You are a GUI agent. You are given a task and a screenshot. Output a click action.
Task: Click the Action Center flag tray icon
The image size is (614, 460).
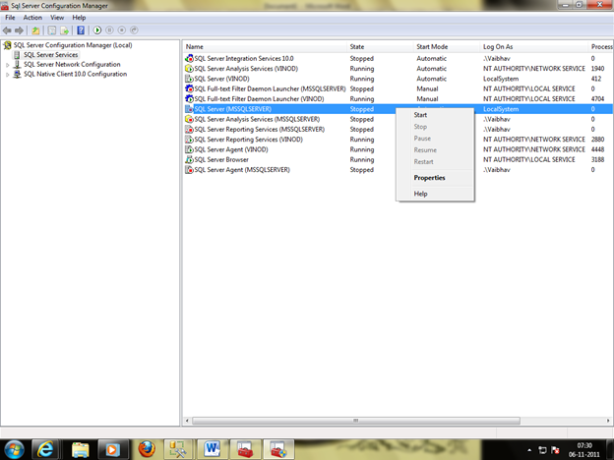pos(555,450)
